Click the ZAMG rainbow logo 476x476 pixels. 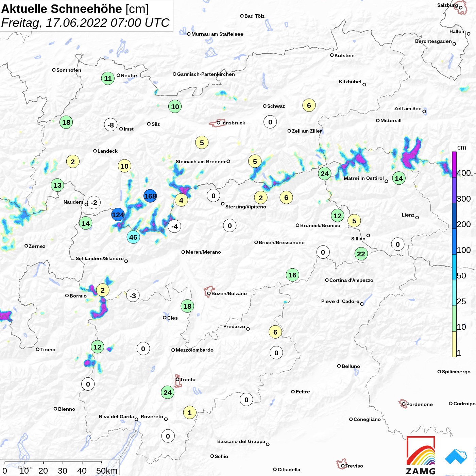pyautogui.click(x=421, y=456)
